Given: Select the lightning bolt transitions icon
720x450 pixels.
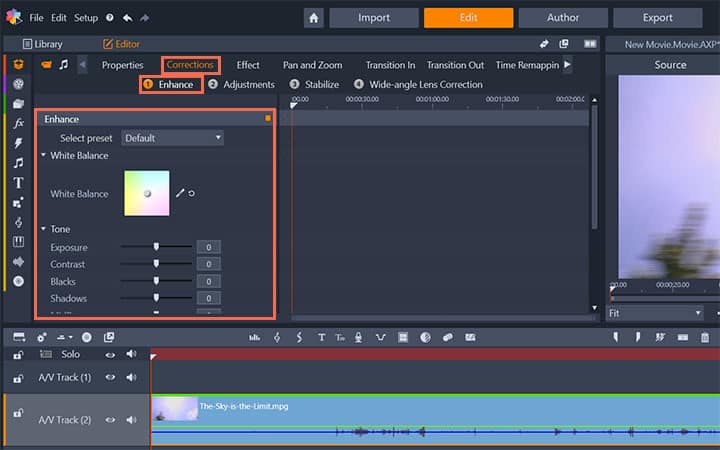Looking at the screenshot, I should (x=18, y=143).
